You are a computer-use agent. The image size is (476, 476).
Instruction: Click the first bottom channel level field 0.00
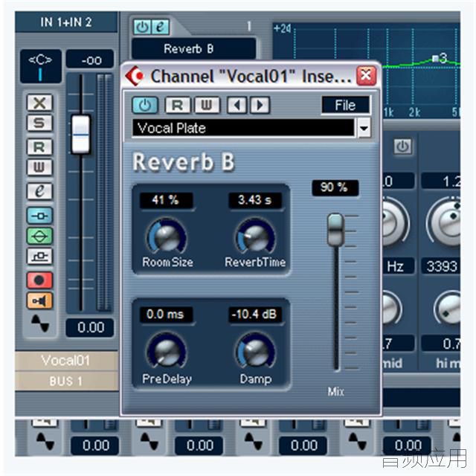(95, 446)
